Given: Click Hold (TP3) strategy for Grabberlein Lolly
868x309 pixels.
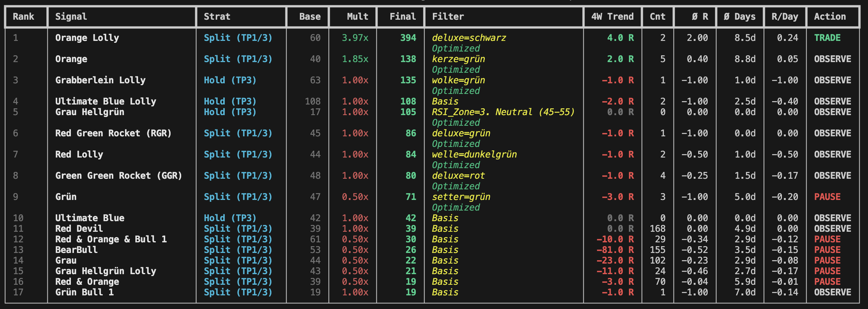Looking at the screenshot, I should coord(230,80).
